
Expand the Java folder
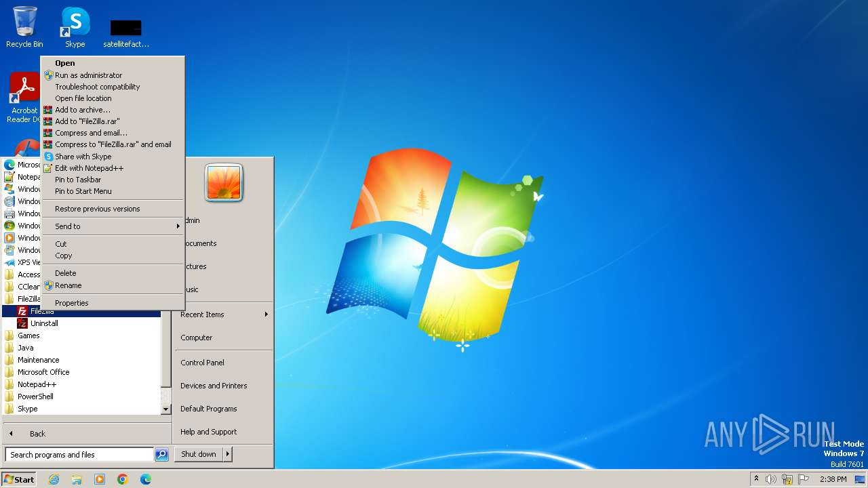click(x=81, y=348)
